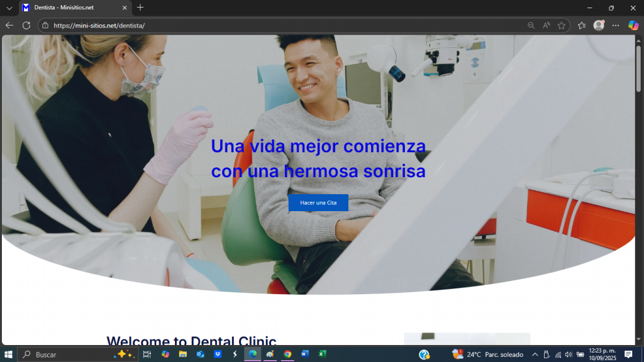Open the volume control in system tray

pos(569,354)
